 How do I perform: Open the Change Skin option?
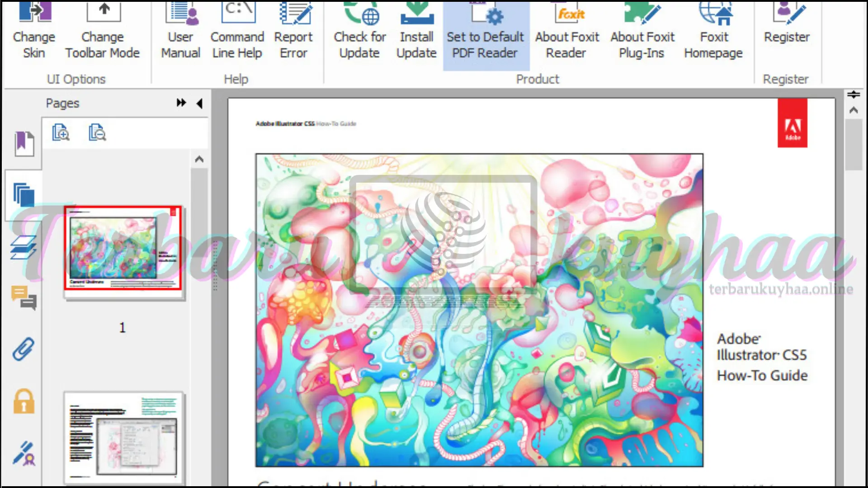(34, 31)
